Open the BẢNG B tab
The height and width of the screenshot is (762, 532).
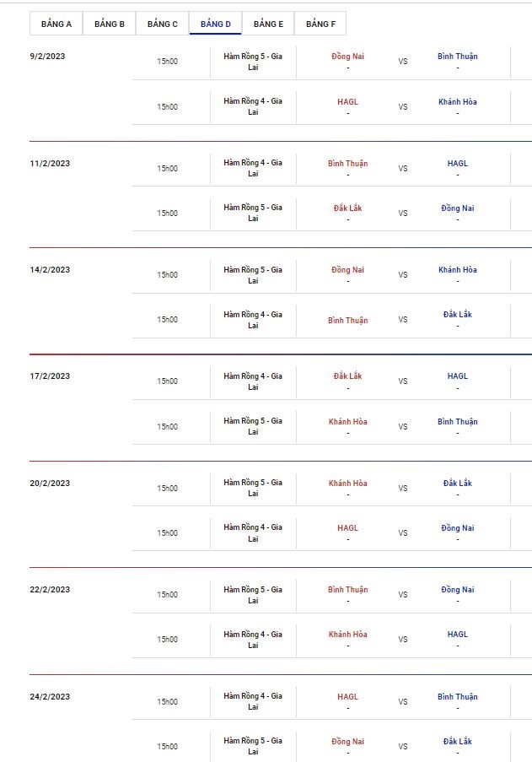point(110,24)
